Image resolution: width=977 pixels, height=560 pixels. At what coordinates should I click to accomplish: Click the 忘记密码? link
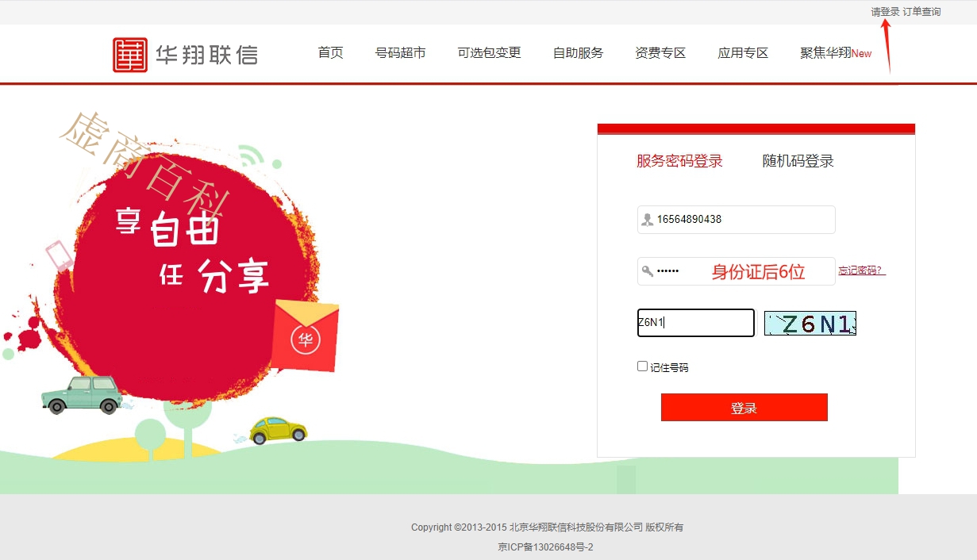[862, 271]
